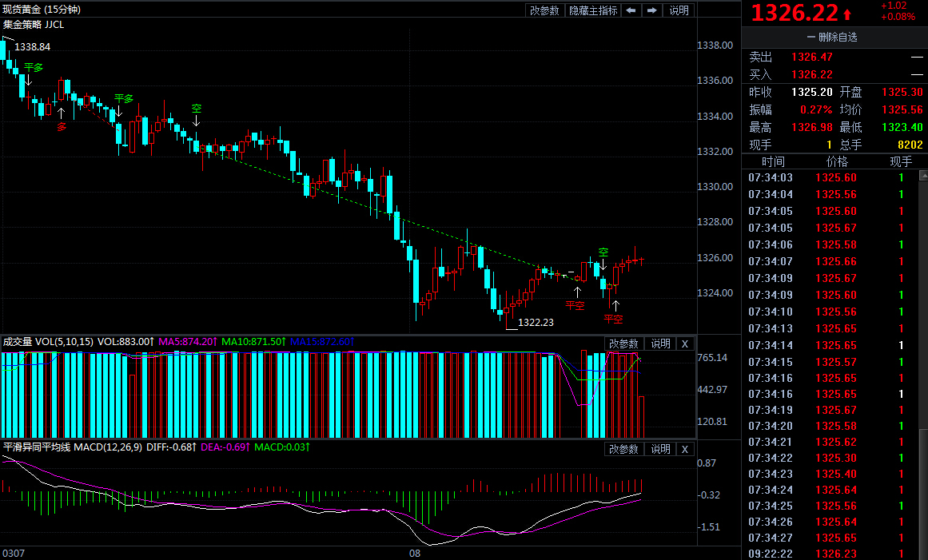Click 删除自选 to remove from watchlist
Viewport: 928px width, 560px height.
[832, 38]
